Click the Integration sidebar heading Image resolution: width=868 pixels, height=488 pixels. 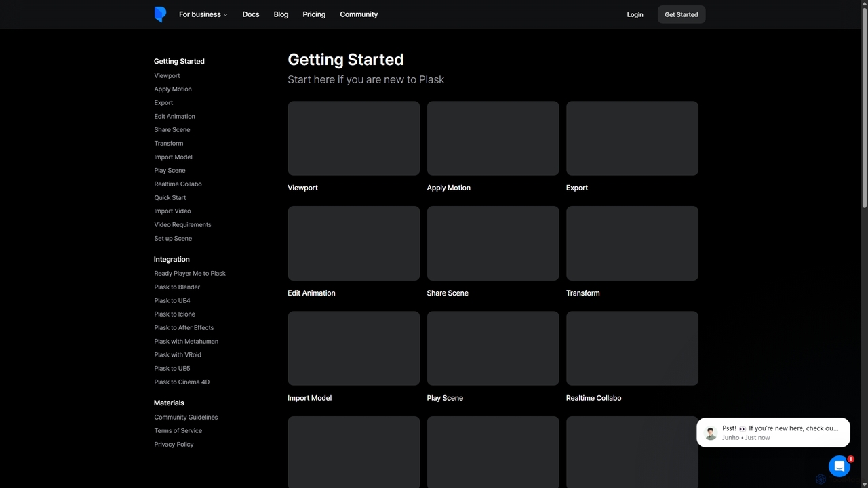point(172,259)
